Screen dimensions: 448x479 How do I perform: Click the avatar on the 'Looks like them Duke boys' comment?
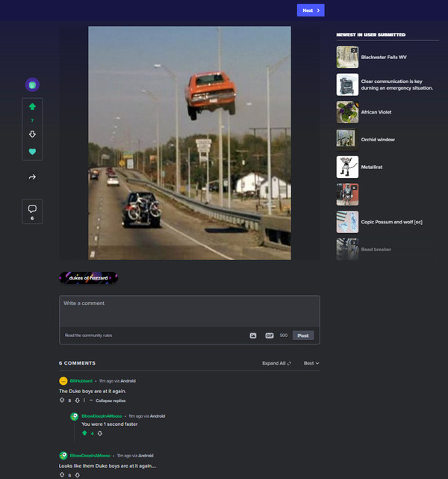pyautogui.click(x=63, y=456)
